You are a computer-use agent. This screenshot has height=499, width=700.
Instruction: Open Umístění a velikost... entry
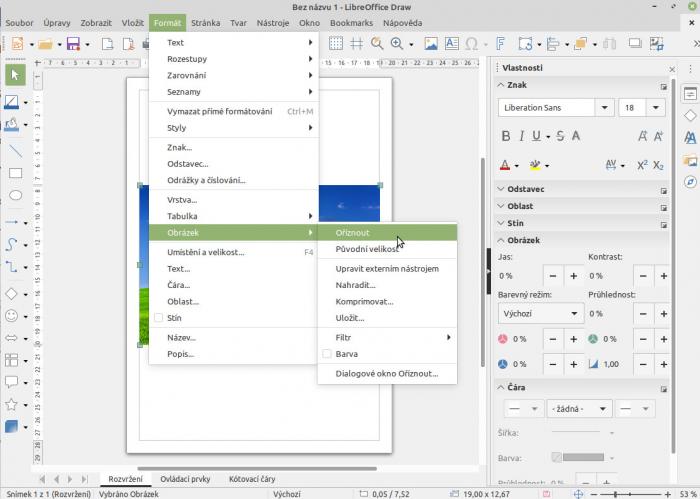(233, 252)
